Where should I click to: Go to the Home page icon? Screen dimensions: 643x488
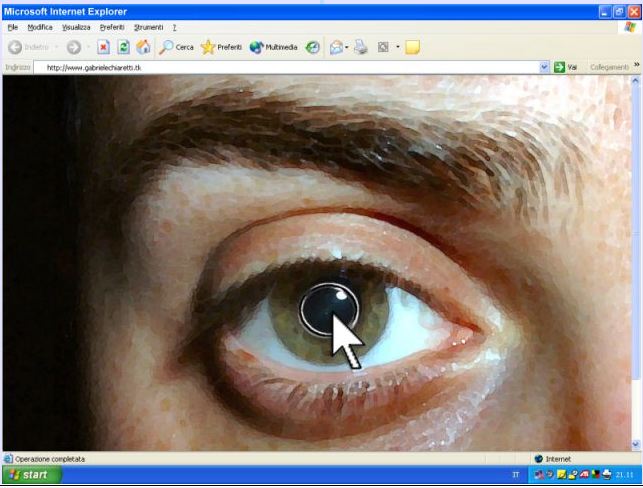tap(142, 47)
